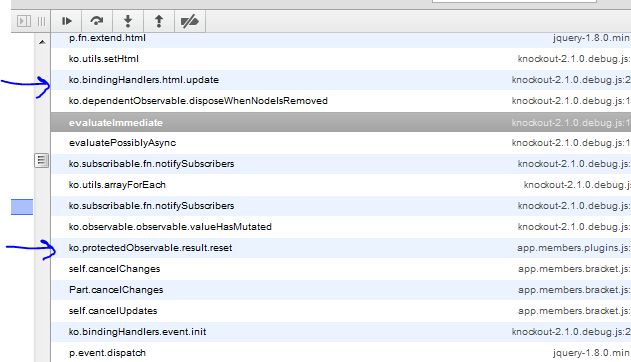Select the self.cancelUpdates stack frame
Viewport: 631px width, 362px height.
[341, 311]
